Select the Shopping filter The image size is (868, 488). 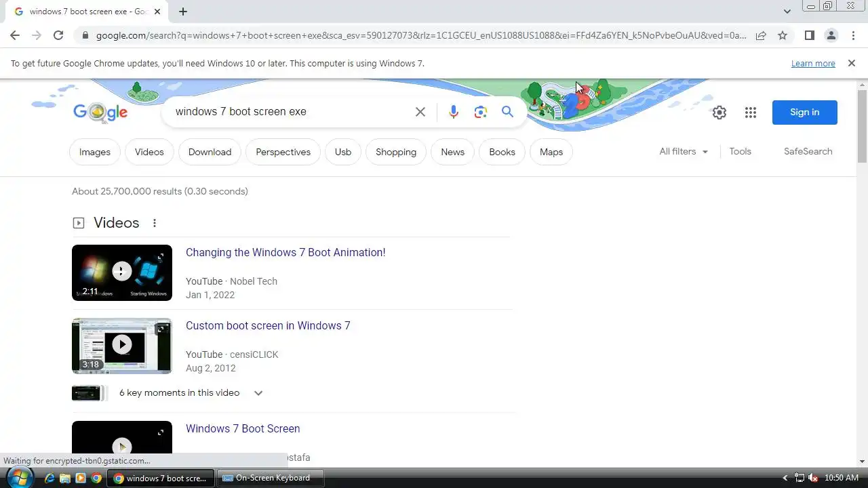396,152
